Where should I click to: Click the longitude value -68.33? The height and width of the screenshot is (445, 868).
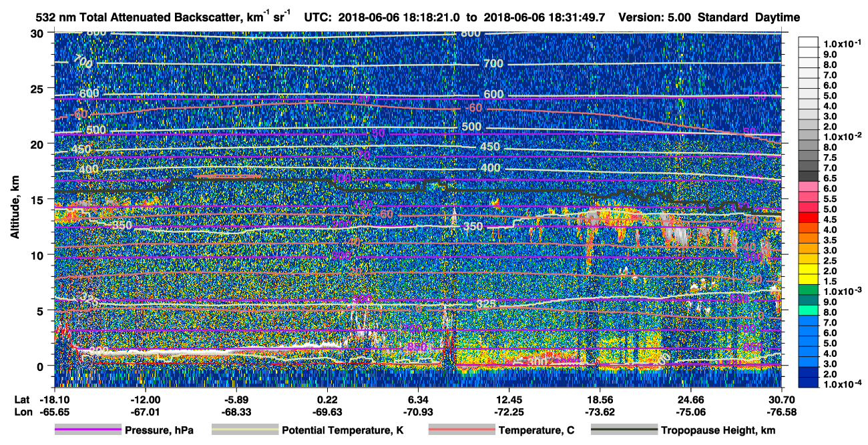coord(236,412)
